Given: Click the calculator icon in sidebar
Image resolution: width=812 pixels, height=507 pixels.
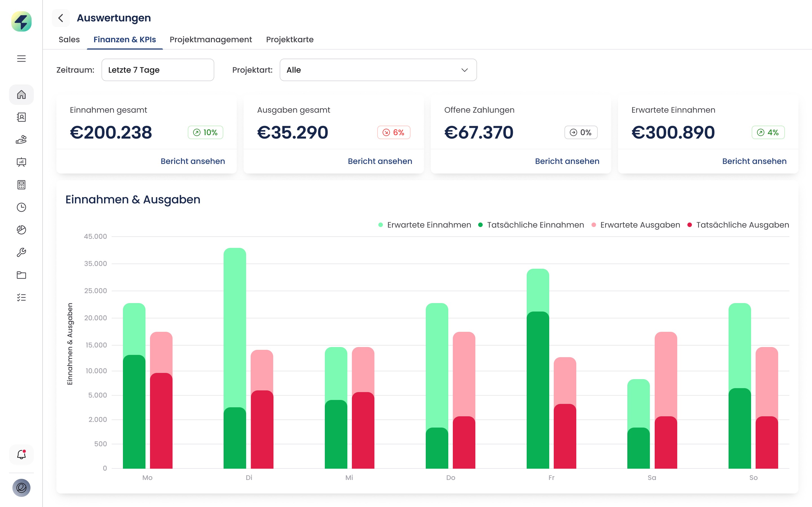Looking at the screenshot, I should point(21,185).
